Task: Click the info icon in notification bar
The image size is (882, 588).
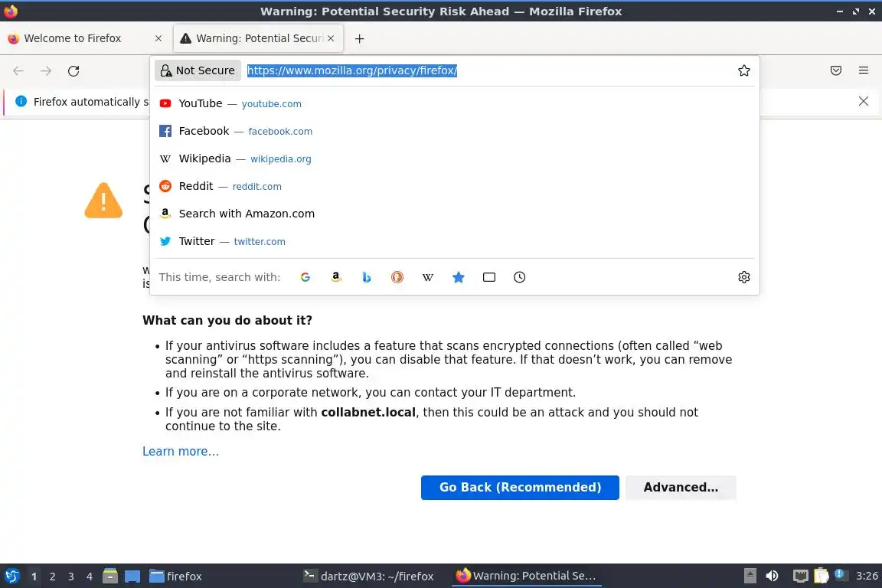Action: (21, 101)
